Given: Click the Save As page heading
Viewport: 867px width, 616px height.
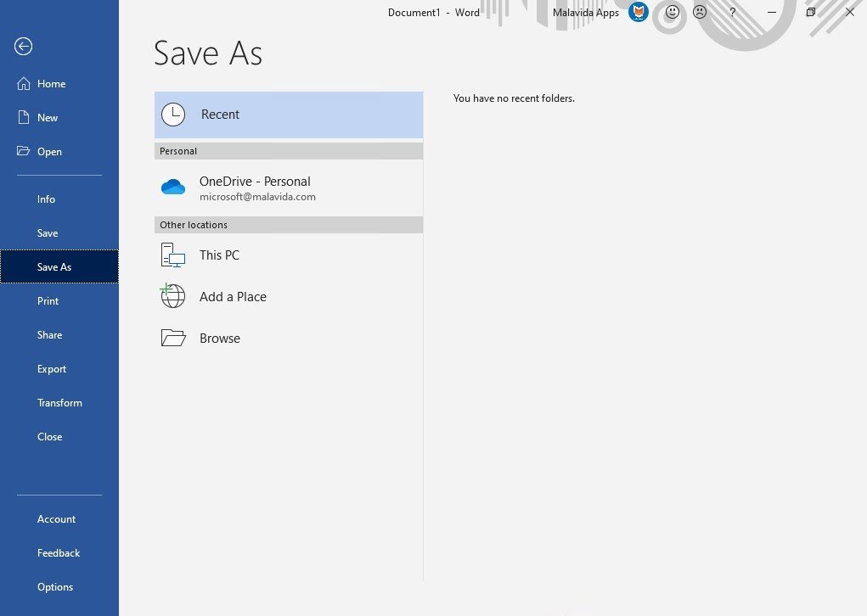Looking at the screenshot, I should point(208,53).
